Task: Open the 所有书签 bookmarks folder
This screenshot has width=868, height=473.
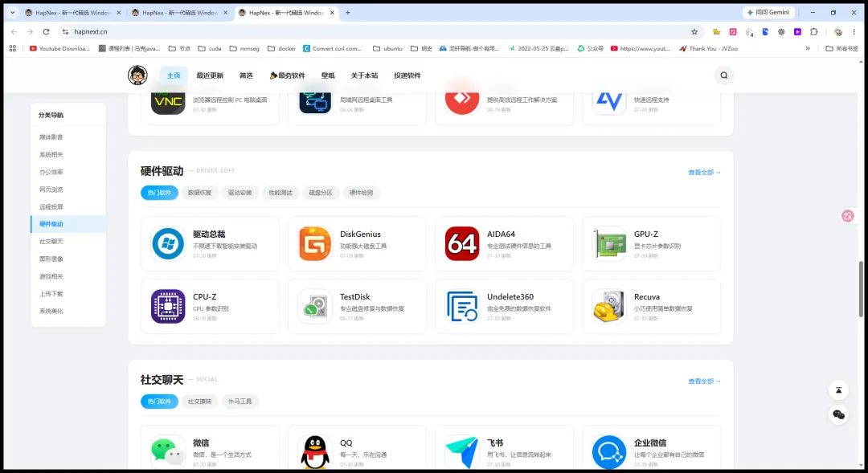Action: click(x=841, y=48)
